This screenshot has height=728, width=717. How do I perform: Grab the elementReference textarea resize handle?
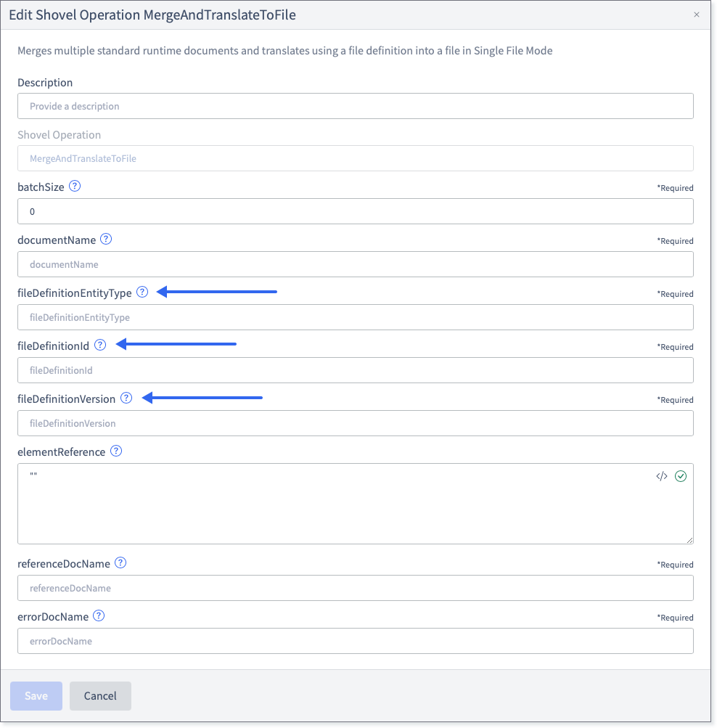point(689,540)
